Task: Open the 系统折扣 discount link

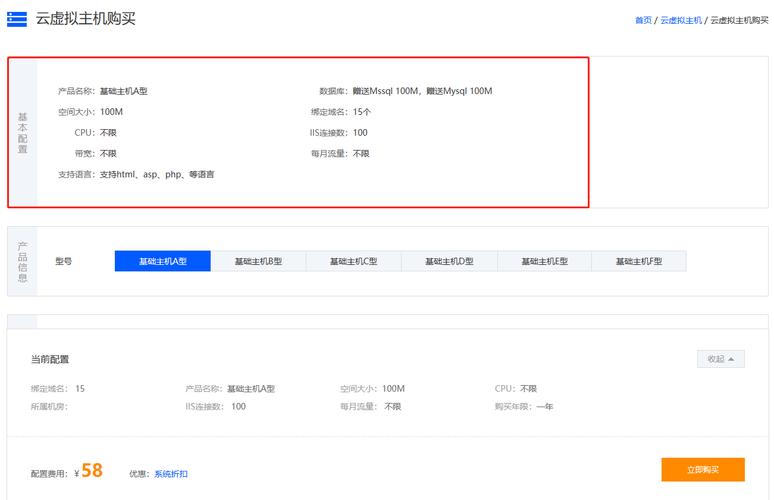Action: point(170,473)
